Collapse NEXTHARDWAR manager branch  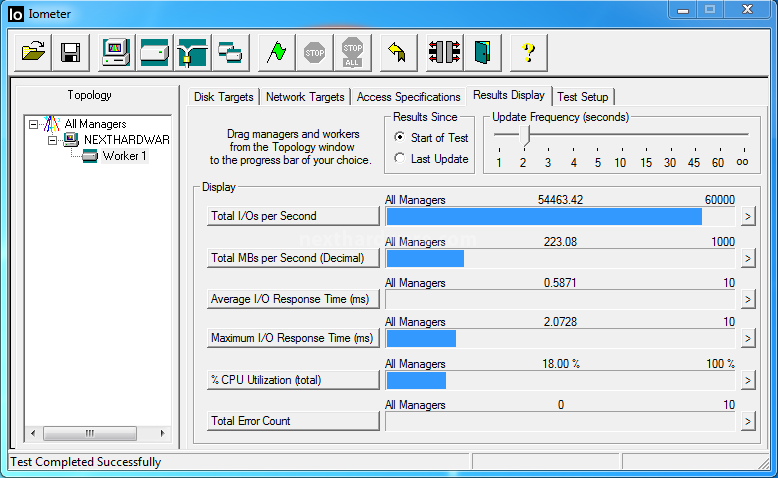pos(52,140)
